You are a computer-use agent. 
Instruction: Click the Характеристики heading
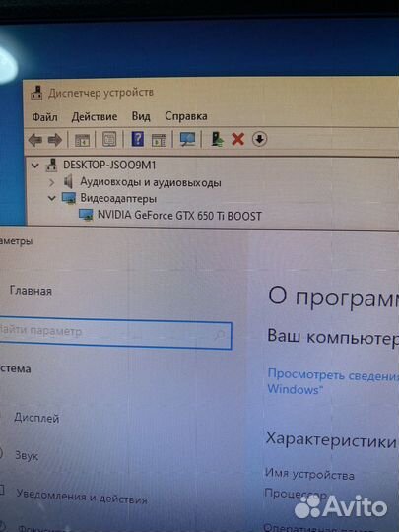coord(331,440)
